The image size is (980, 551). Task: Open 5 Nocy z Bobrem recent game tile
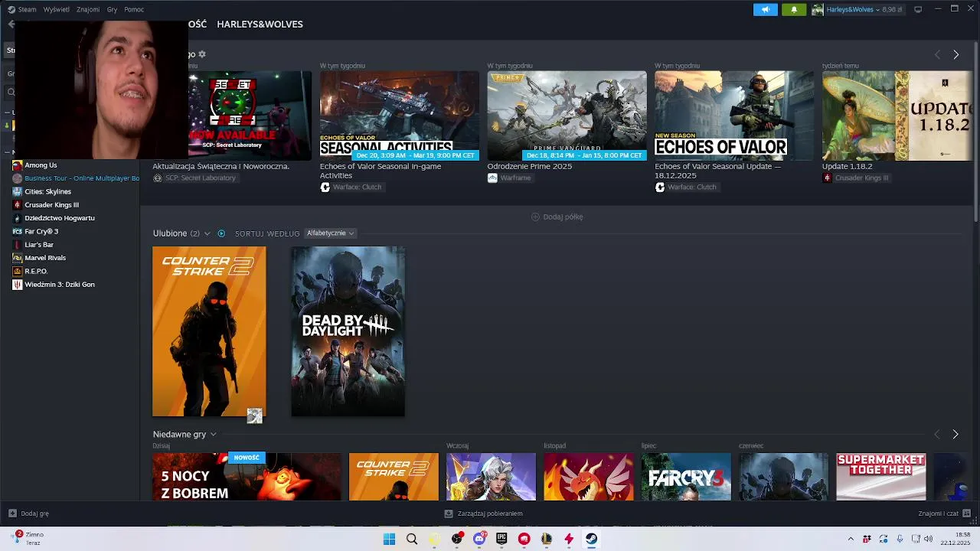pos(247,477)
